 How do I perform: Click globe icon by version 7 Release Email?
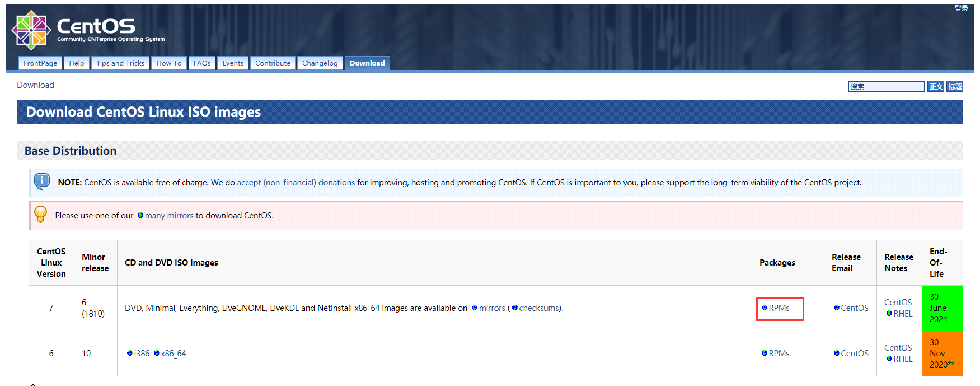tap(837, 308)
